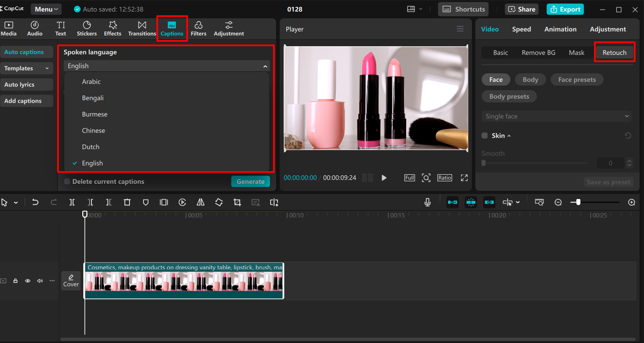The image size is (644, 343).
Task: Select the Effects panel
Action: coord(112,28)
